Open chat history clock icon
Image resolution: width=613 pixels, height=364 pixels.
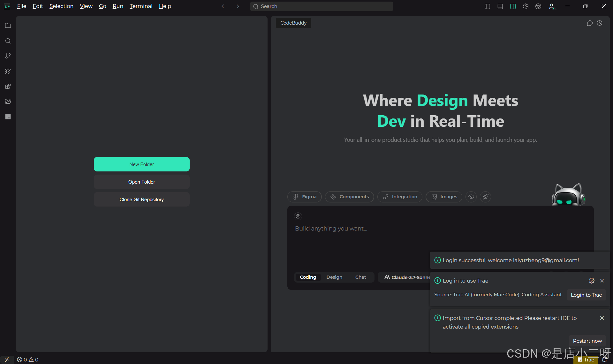click(x=600, y=23)
